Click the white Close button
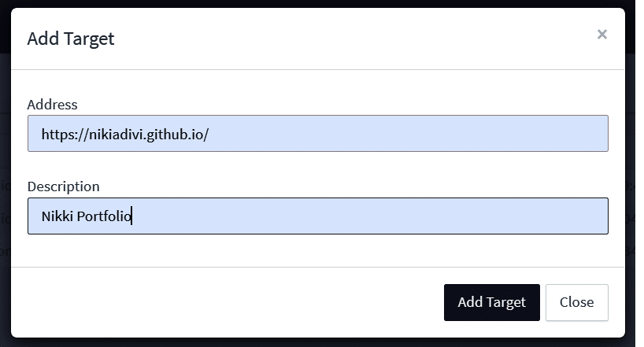 [576, 302]
